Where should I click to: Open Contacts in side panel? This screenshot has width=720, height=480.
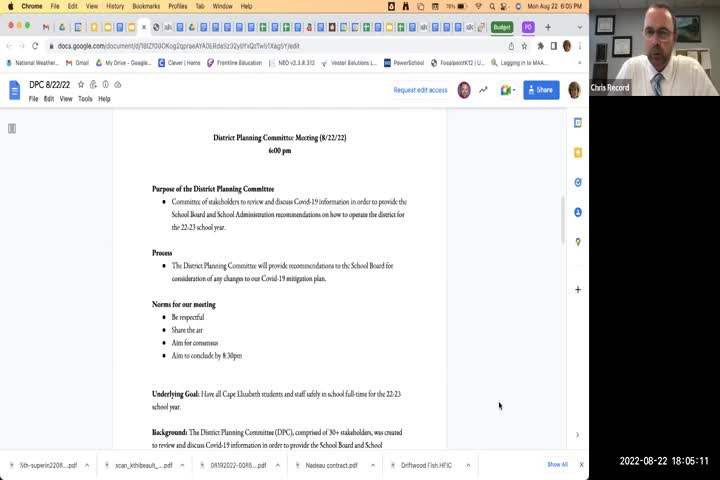[578, 212]
